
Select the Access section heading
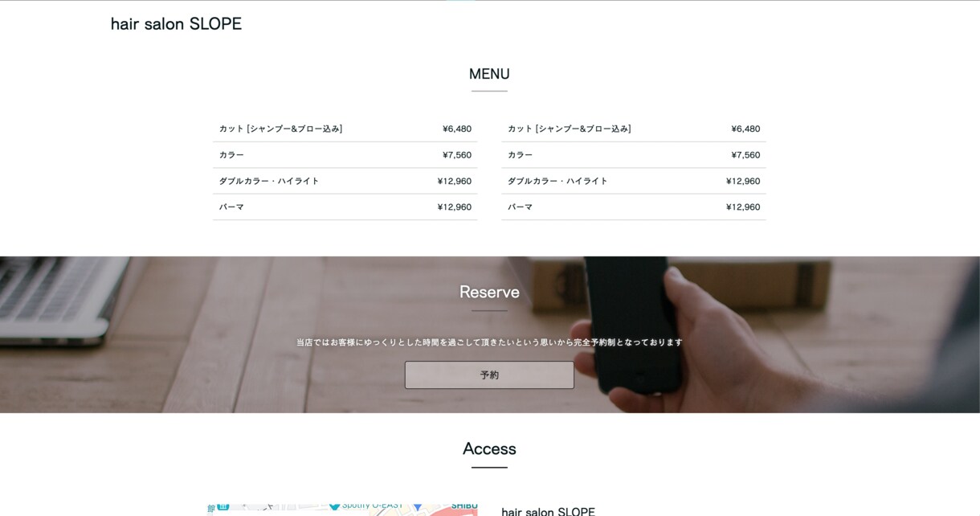click(x=489, y=448)
